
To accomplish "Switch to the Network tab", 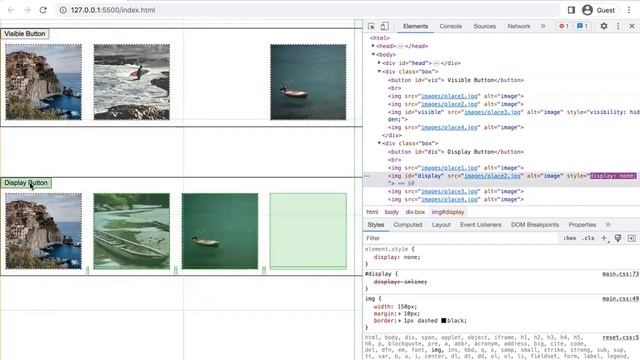I will 519,26.
